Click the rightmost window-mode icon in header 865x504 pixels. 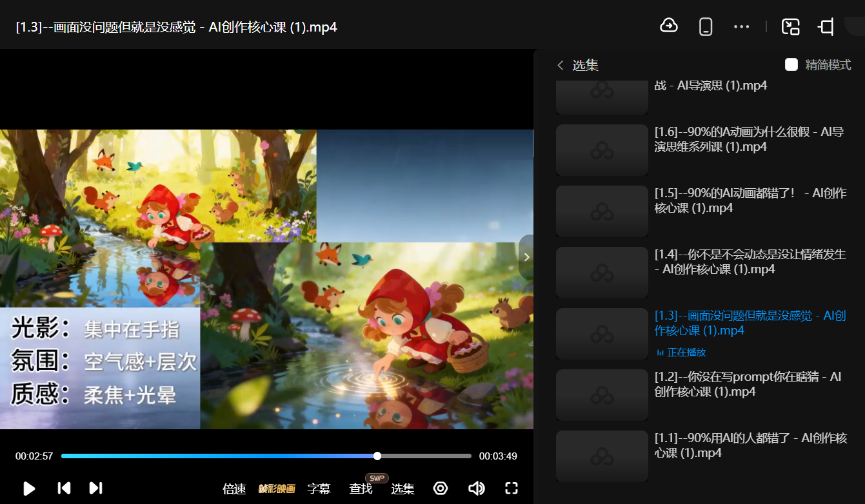tap(826, 26)
